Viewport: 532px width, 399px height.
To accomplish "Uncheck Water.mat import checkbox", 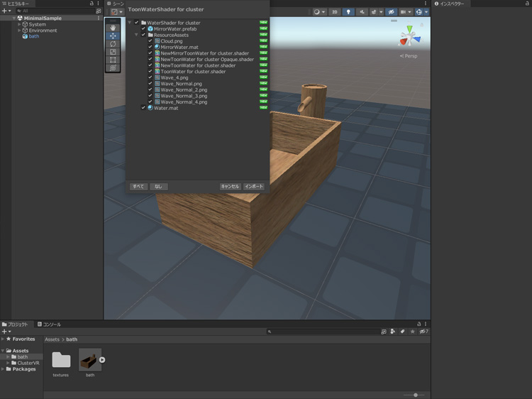I will click(x=143, y=108).
